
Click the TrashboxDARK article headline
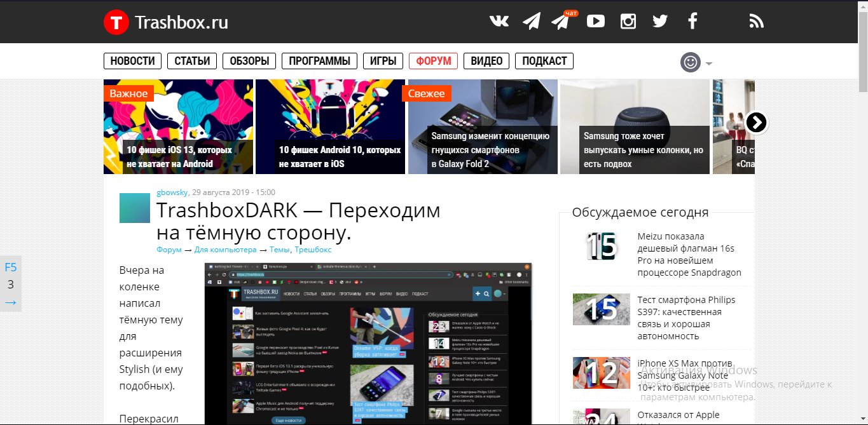tap(298, 222)
